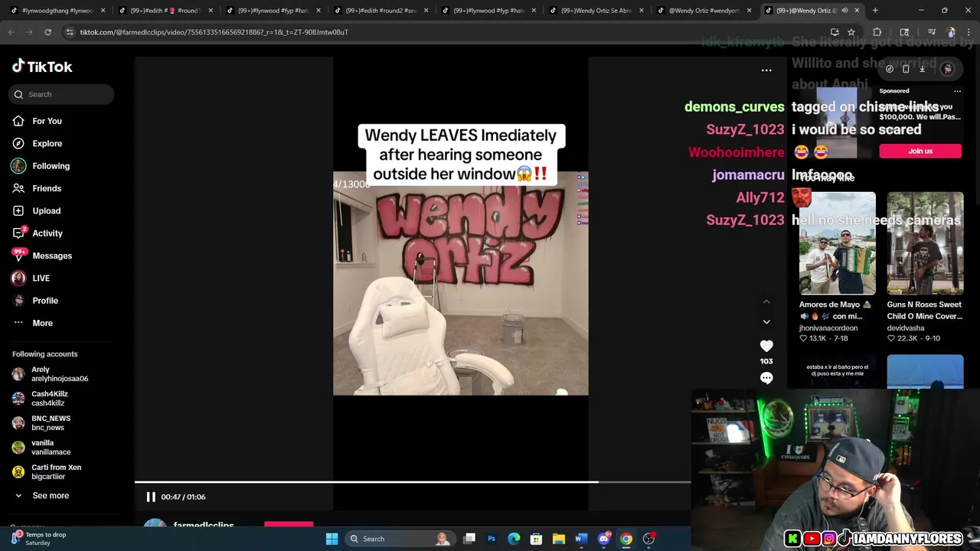Open sponsored ad options menu
Viewport: 980px width, 551px height.
pos(957,91)
